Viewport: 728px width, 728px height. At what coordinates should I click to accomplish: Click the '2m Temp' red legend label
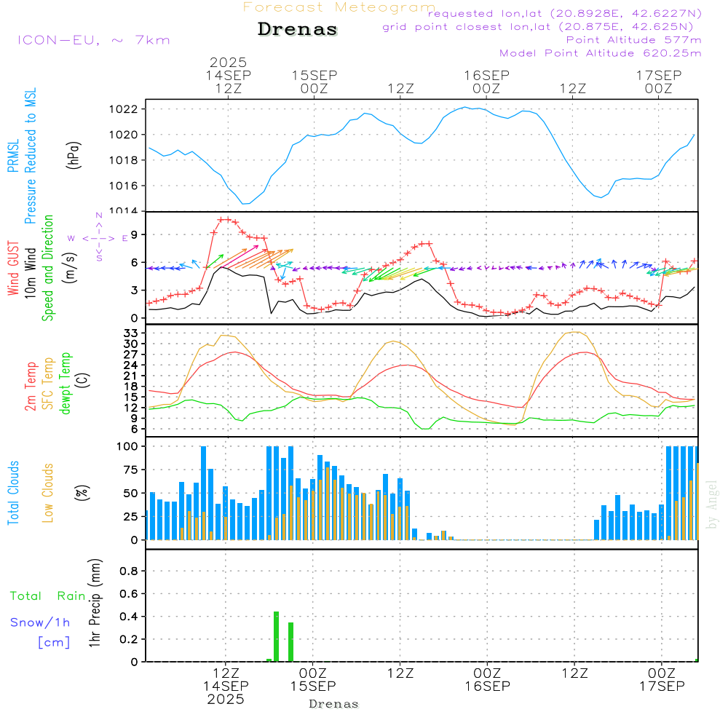(31, 387)
